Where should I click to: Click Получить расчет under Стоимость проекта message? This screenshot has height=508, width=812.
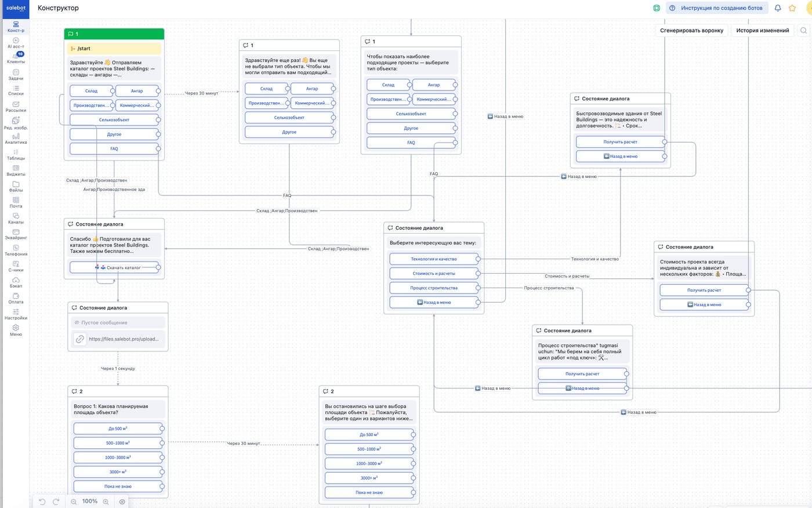pyautogui.click(x=704, y=290)
